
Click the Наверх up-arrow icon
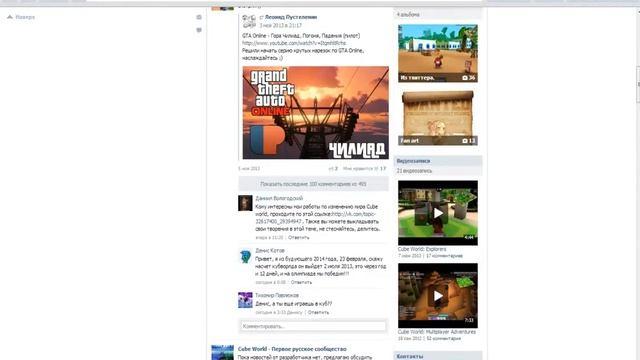10,17
